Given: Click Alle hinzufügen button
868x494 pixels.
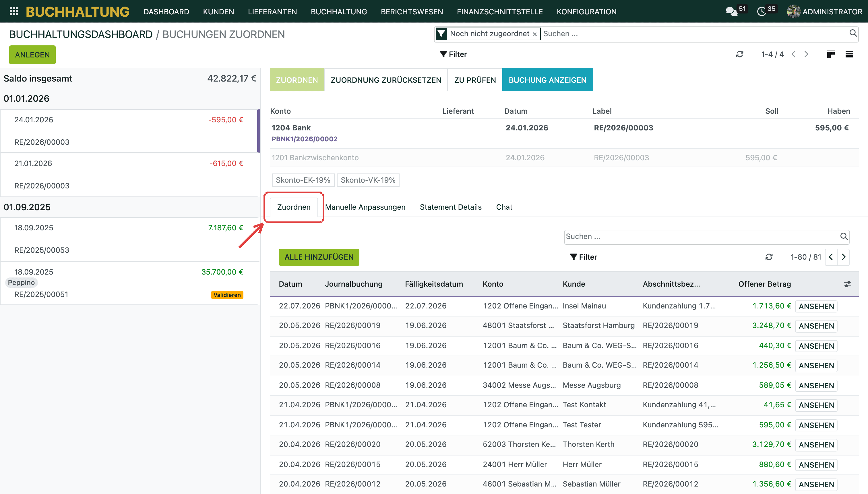Looking at the screenshot, I should [x=319, y=257].
